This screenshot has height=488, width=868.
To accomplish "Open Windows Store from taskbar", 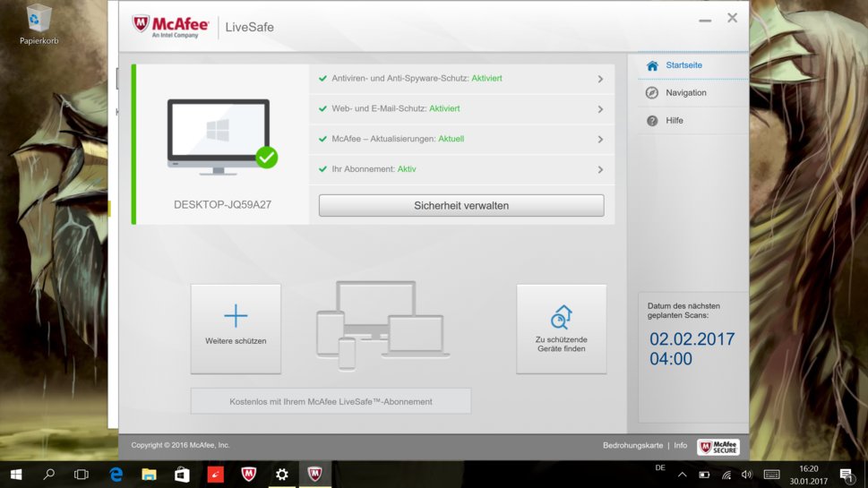I will point(182,475).
